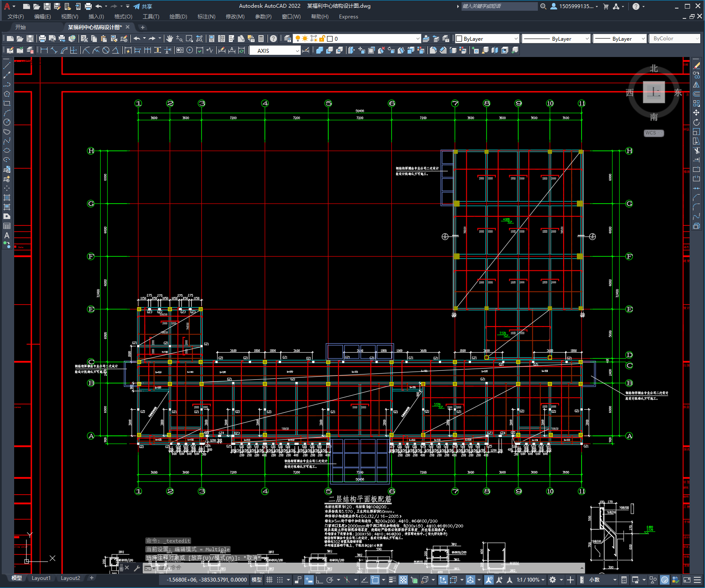Open the Help question mark toolbar icon
This screenshot has width=705, height=588.
273,39
